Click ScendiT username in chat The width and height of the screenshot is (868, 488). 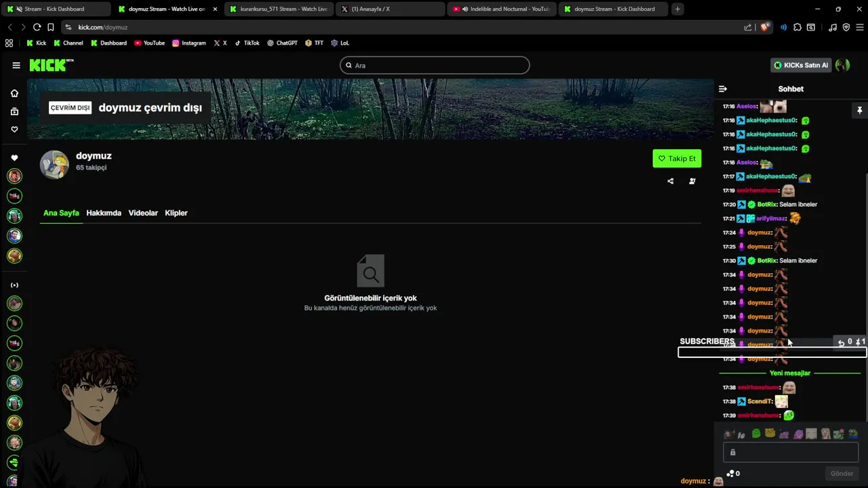click(759, 401)
